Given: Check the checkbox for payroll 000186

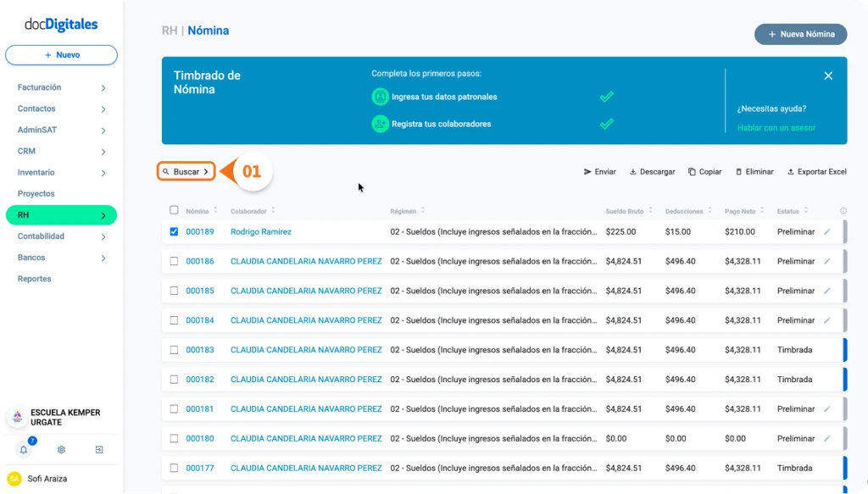Looking at the screenshot, I should tap(174, 261).
